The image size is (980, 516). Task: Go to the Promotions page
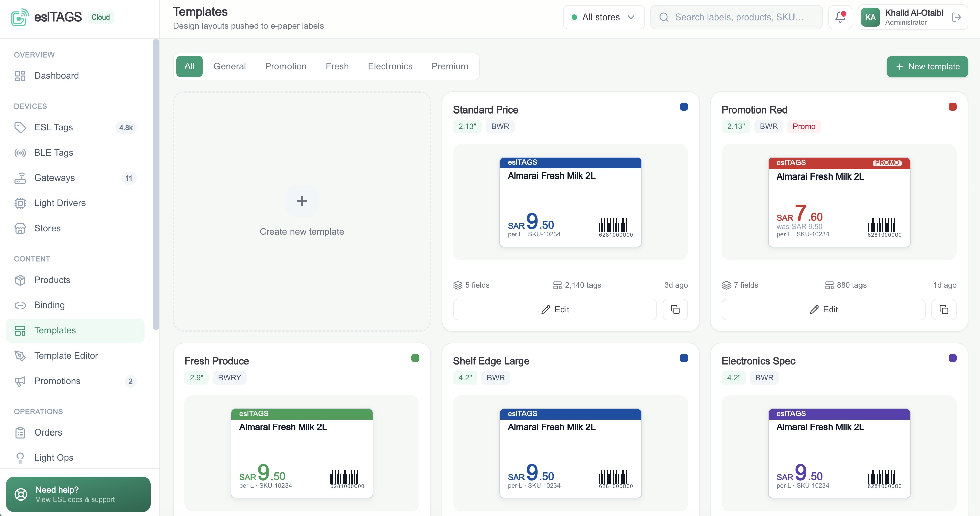(x=75, y=381)
